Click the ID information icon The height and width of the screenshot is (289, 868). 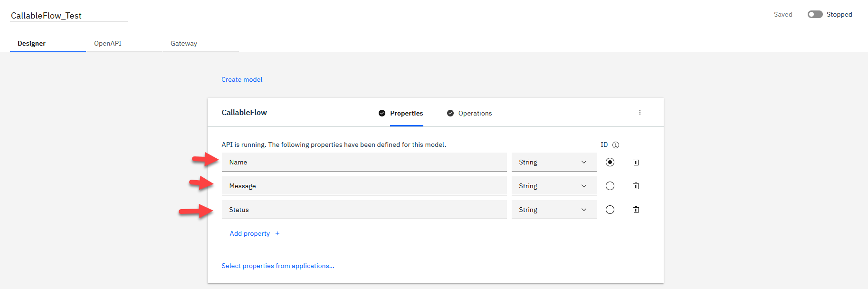[x=616, y=145]
